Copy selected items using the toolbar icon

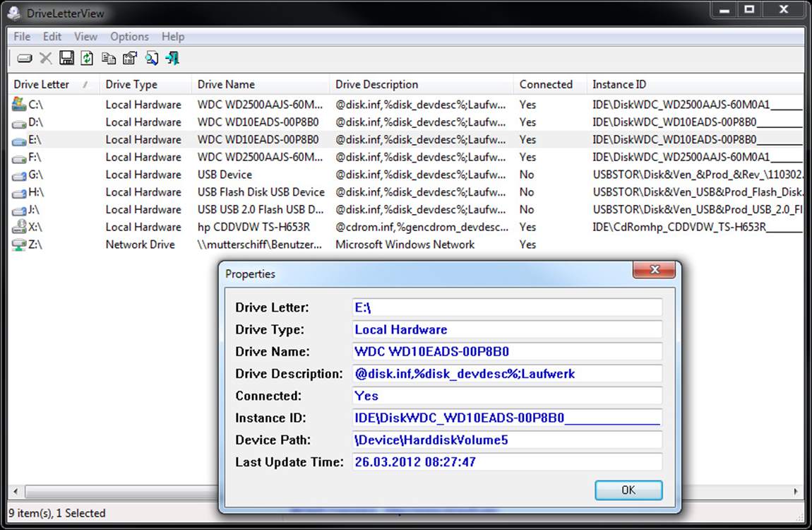coord(108,58)
